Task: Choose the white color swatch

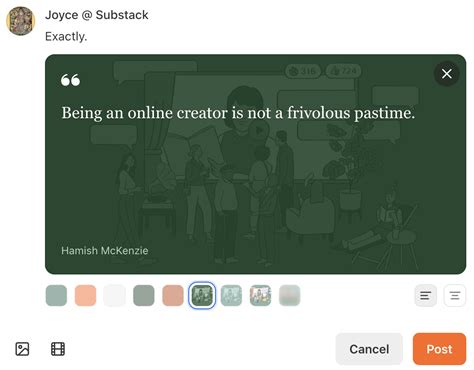Action: [x=115, y=295]
